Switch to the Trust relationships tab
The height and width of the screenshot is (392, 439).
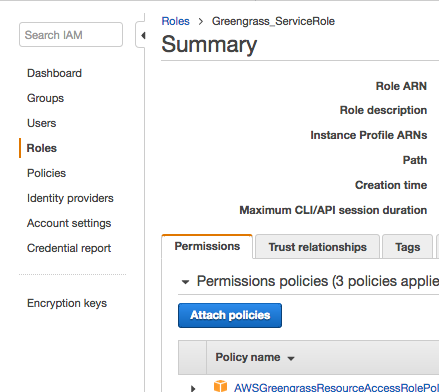coord(317,247)
